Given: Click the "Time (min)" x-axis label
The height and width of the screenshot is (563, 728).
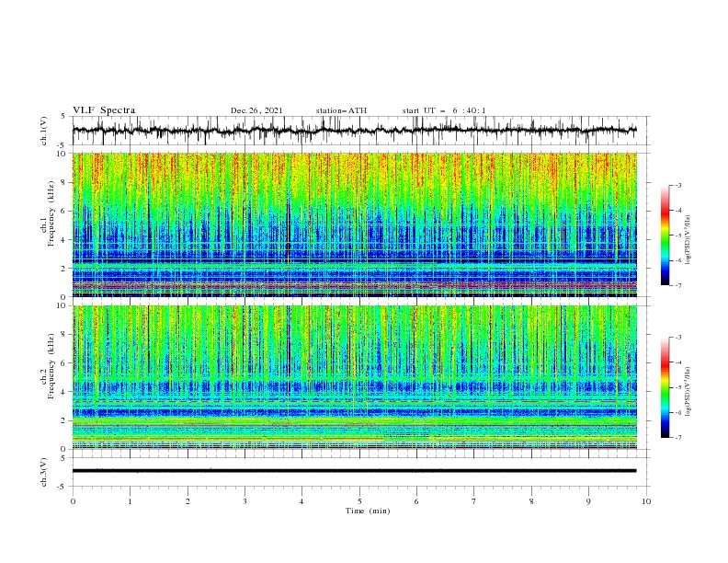Looking at the screenshot, I should [368, 511].
